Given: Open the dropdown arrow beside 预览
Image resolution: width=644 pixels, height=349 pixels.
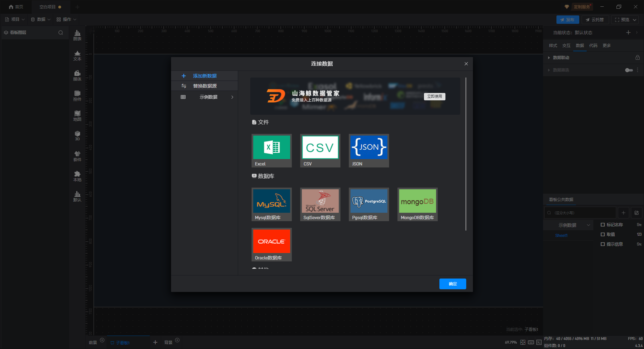Looking at the screenshot, I should 635,20.
